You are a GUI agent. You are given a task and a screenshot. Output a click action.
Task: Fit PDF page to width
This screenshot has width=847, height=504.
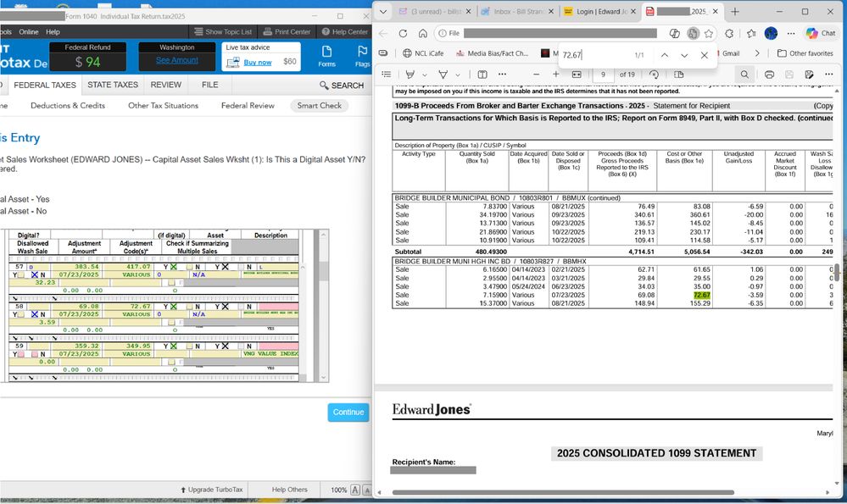[x=577, y=75]
